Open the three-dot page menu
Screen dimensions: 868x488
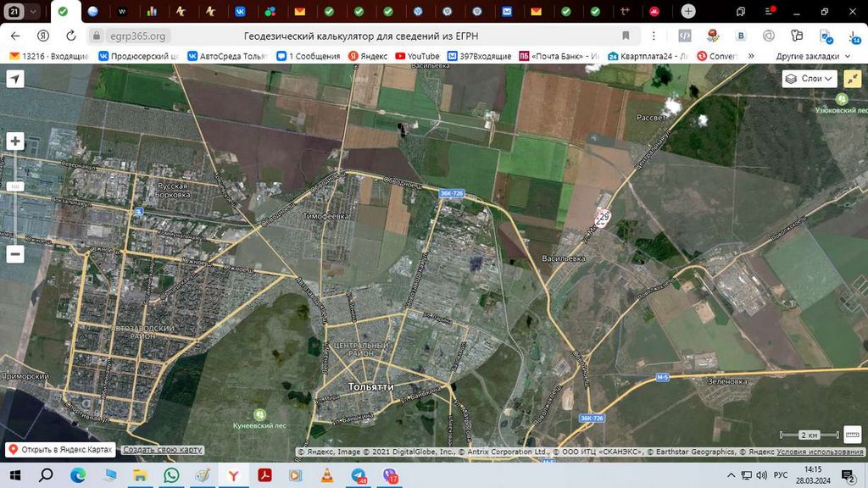click(654, 36)
